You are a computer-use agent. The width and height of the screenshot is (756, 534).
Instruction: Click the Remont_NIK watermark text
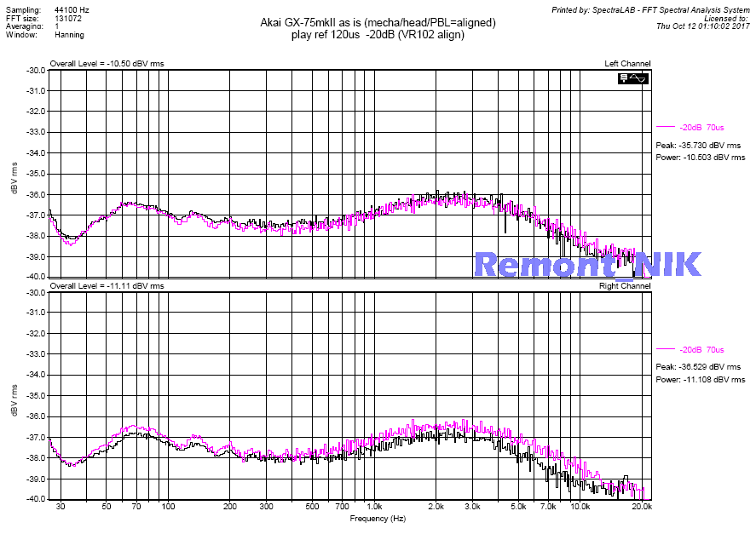pos(587,264)
